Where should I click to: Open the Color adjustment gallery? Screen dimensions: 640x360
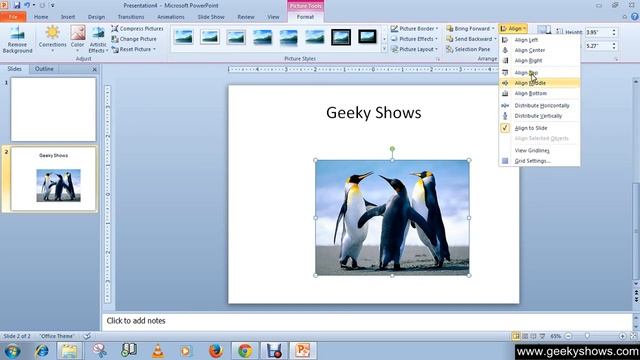coord(78,39)
